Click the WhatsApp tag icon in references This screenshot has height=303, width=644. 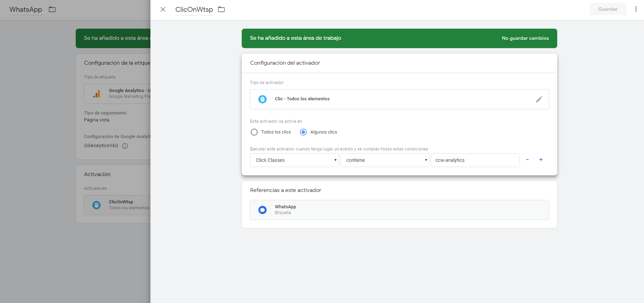(263, 210)
